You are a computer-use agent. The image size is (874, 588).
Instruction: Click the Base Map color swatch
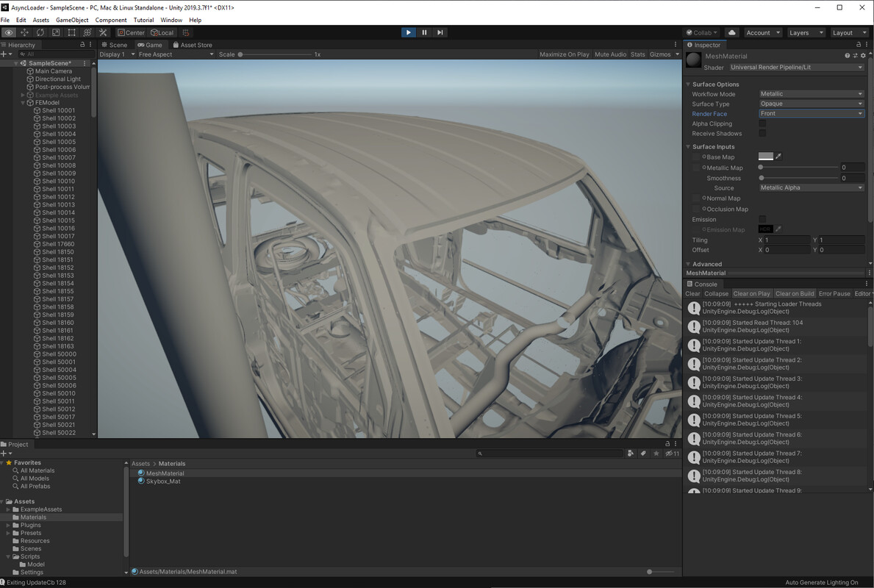pyautogui.click(x=765, y=156)
